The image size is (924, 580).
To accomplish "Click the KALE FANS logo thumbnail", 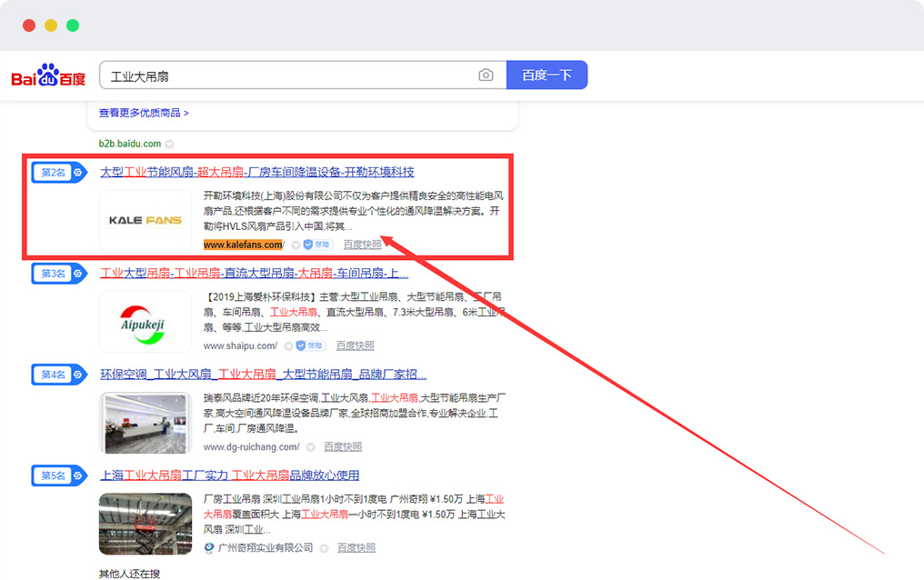I will coord(146,220).
